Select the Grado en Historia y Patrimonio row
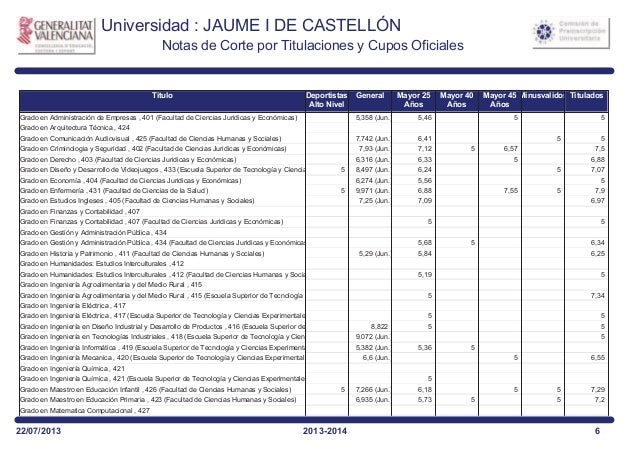Image resolution: width=638 pixels, height=451 pixels. 314,254
